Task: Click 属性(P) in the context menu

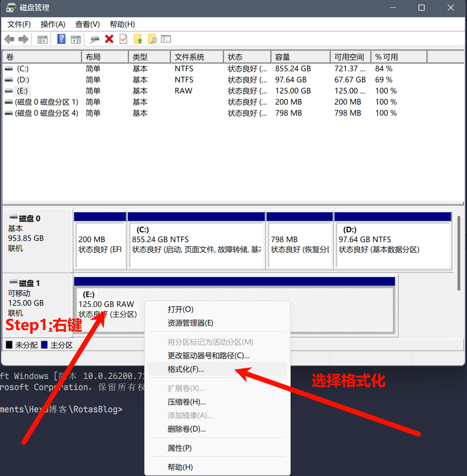Action: (x=180, y=448)
